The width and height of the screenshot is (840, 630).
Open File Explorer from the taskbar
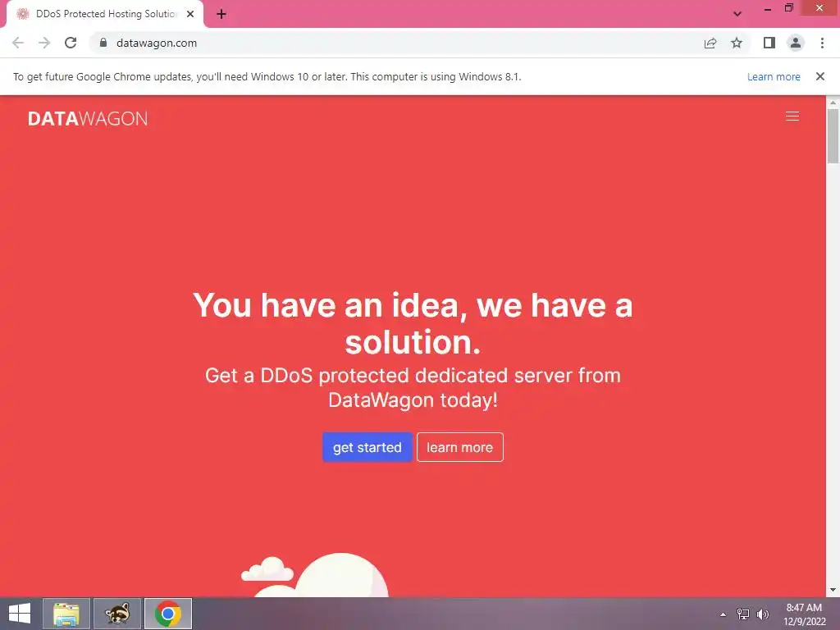click(66, 614)
